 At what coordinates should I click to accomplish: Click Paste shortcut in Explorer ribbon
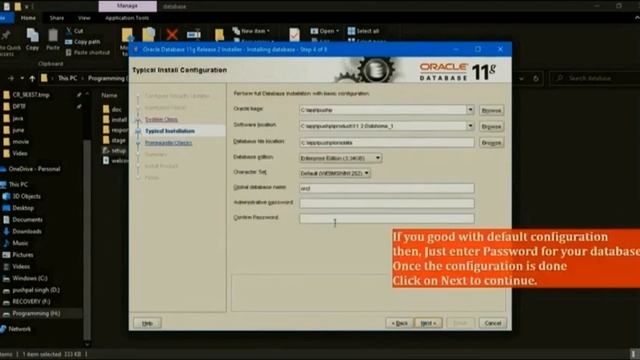(x=88, y=53)
